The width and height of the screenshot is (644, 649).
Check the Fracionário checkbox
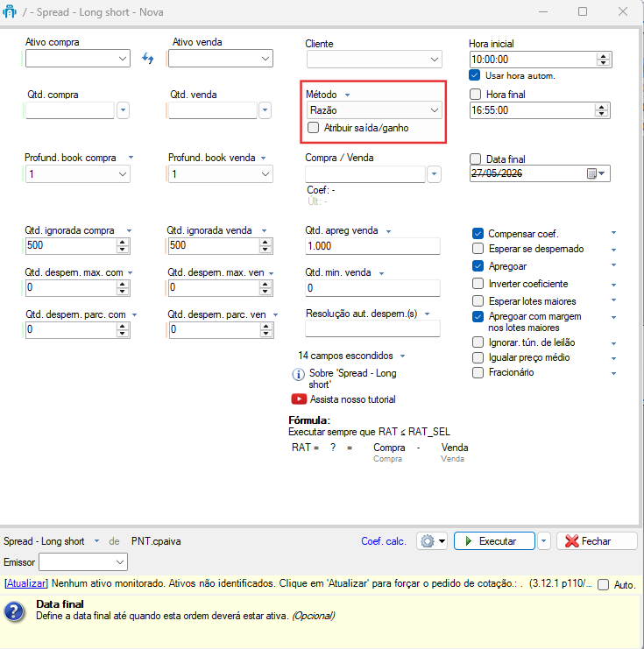click(x=478, y=372)
